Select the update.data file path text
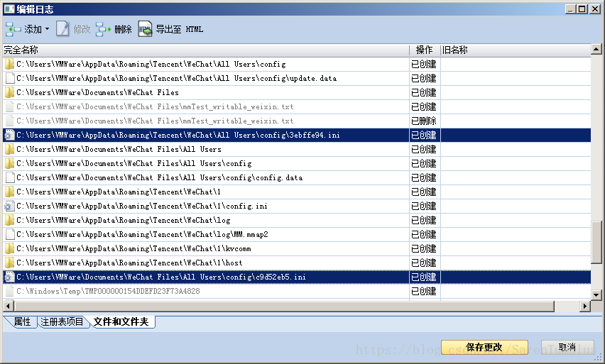This screenshot has height=364, width=605. [176, 78]
